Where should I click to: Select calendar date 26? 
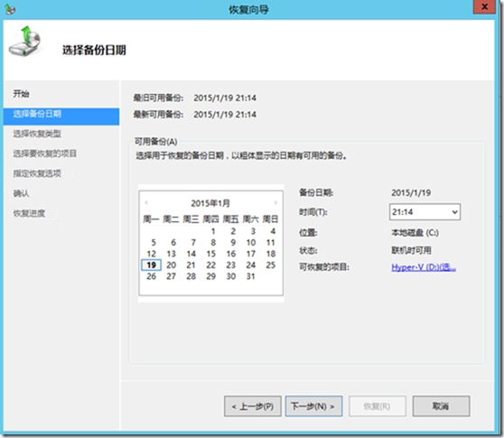tap(152, 276)
